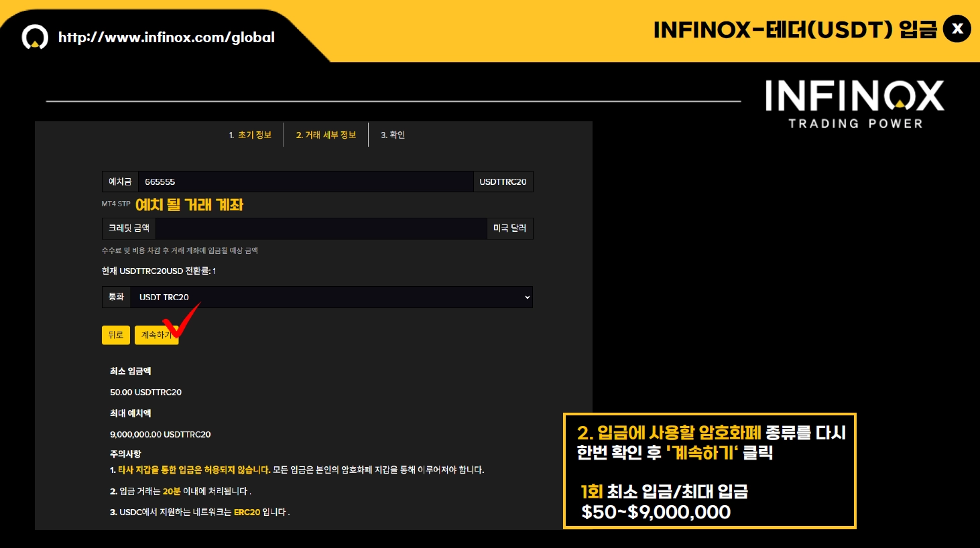Viewport: 980px width, 548px height.
Task: Click the 최소 입금액 heading
Action: [x=131, y=371]
